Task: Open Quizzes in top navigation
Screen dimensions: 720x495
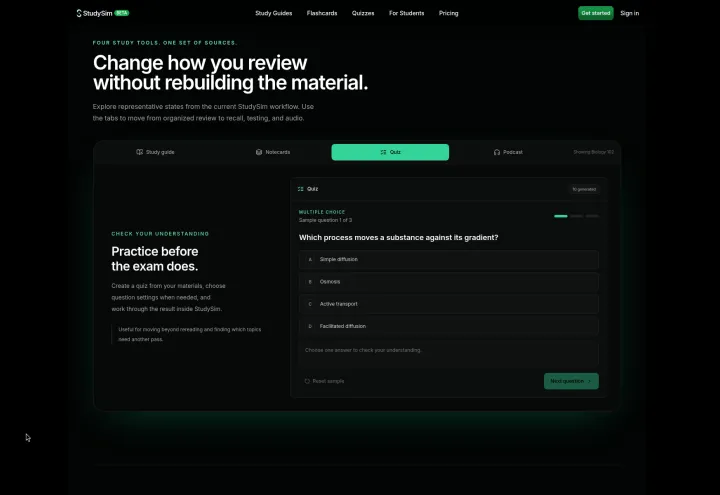Action: pos(363,13)
